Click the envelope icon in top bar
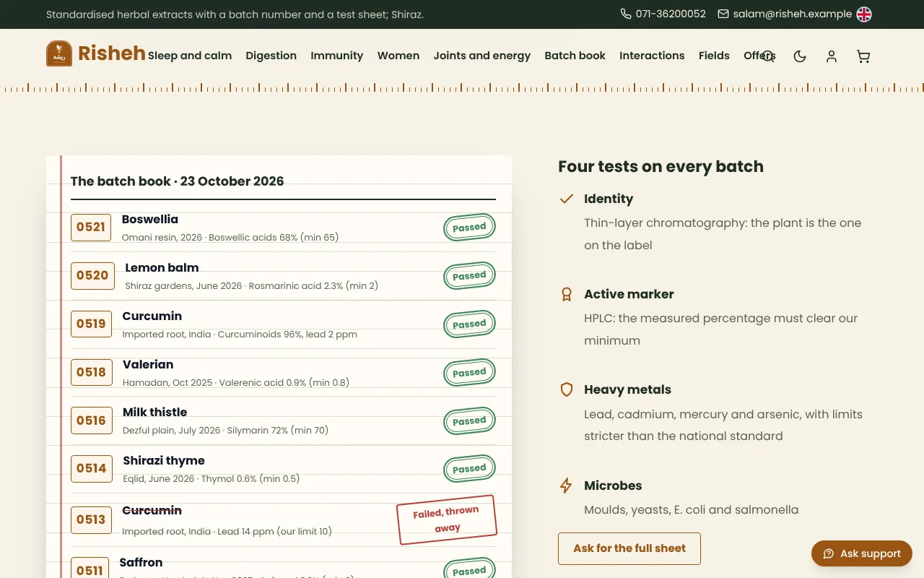924x578 pixels. [x=723, y=14]
